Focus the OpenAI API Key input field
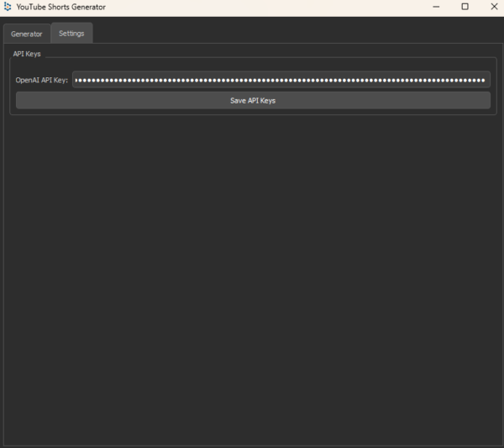This screenshot has width=504, height=448. [281, 80]
